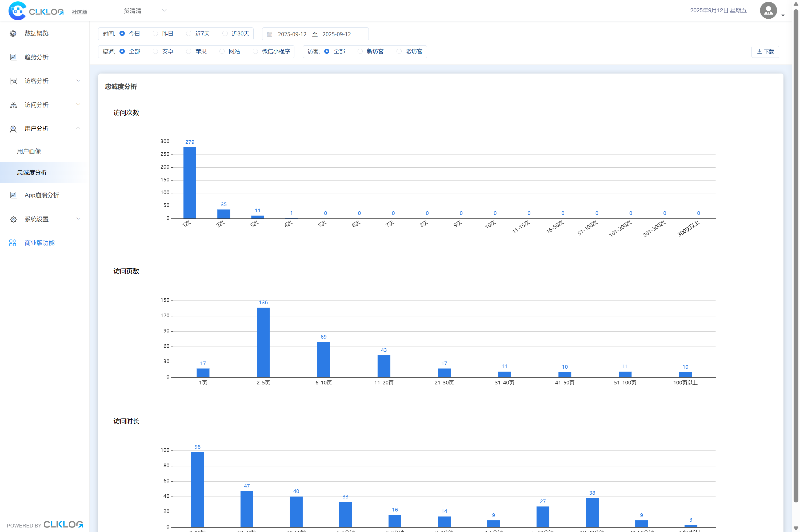Image resolution: width=800 pixels, height=532 pixels.
Task: Click the 279 bar for 1次 visits
Action: coord(190,182)
